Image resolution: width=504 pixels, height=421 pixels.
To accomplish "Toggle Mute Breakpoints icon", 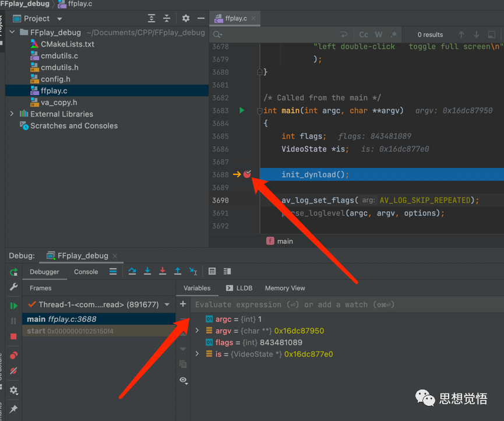I will click(x=13, y=371).
